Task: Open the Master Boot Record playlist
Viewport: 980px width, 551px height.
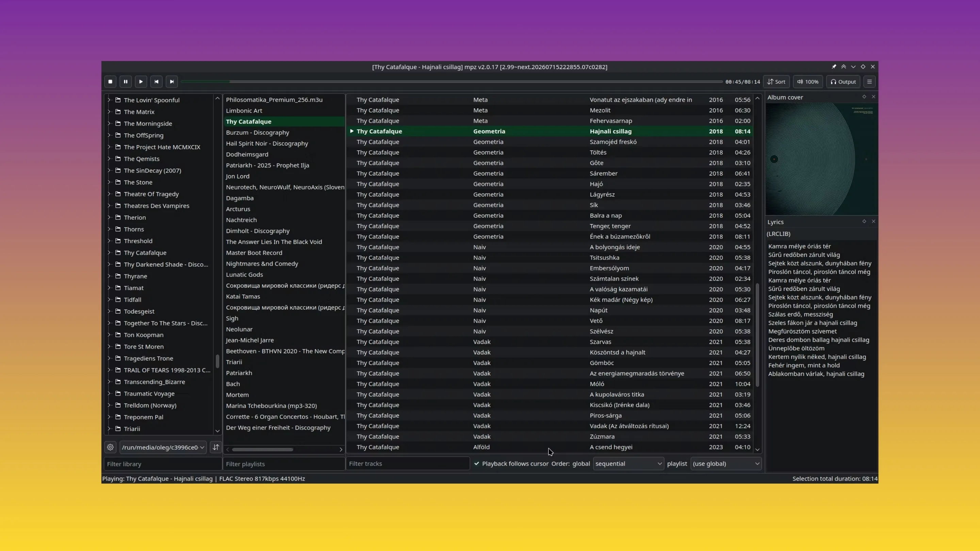Action: coord(284,252)
